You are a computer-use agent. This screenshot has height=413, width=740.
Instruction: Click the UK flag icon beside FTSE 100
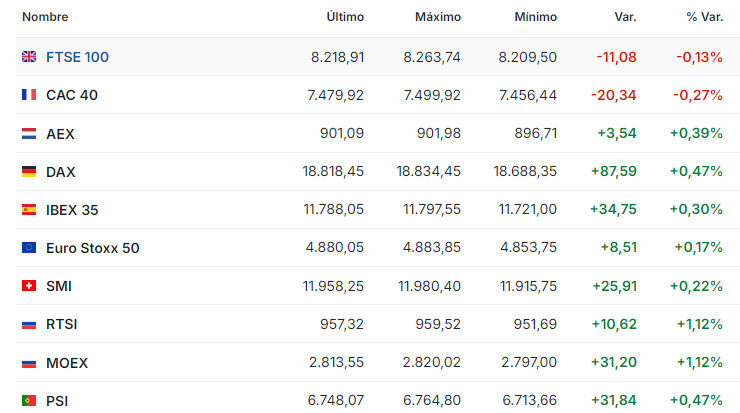click(29, 57)
